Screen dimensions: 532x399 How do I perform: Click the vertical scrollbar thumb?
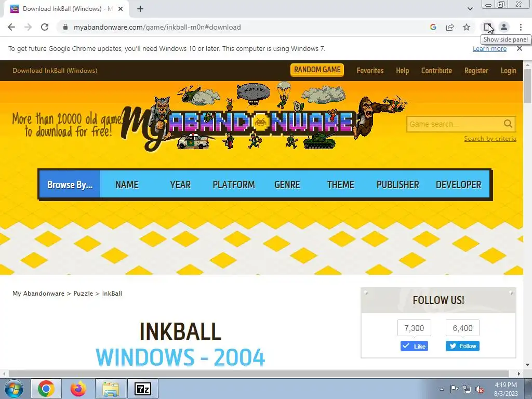coord(527,86)
